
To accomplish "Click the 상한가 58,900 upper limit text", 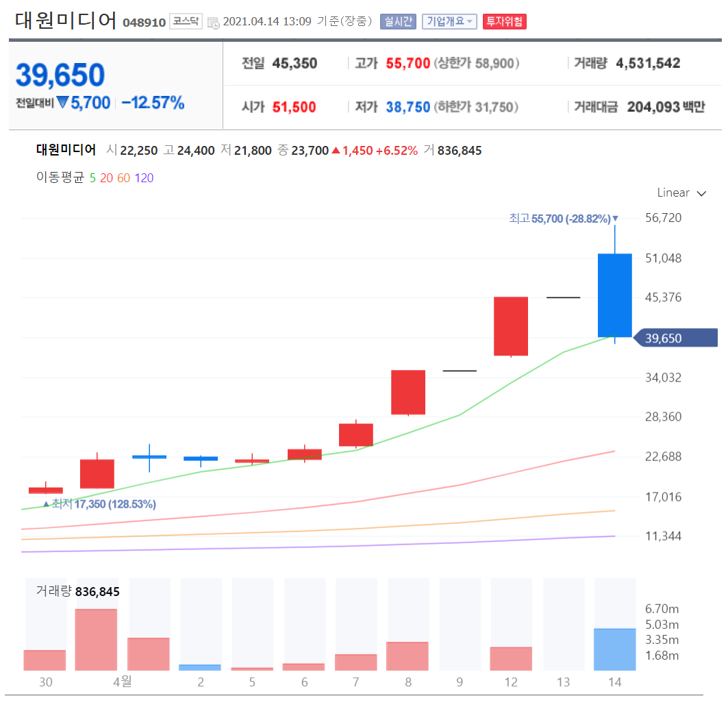I will (477, 63).
